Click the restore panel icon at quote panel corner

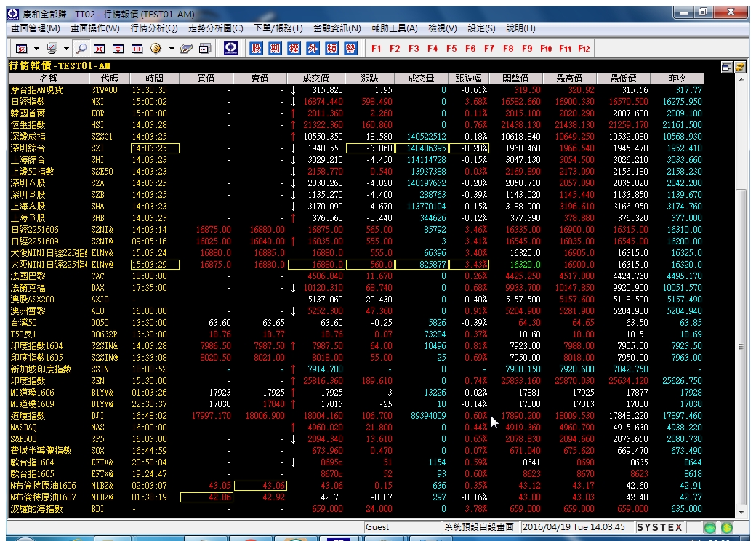pyautogui.click(x=727, y=67)
